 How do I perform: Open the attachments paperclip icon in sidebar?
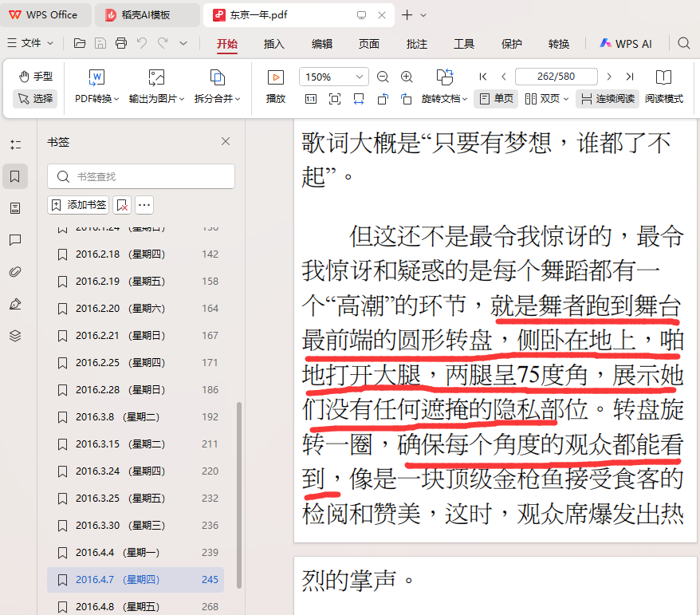[x=15, y=271]
